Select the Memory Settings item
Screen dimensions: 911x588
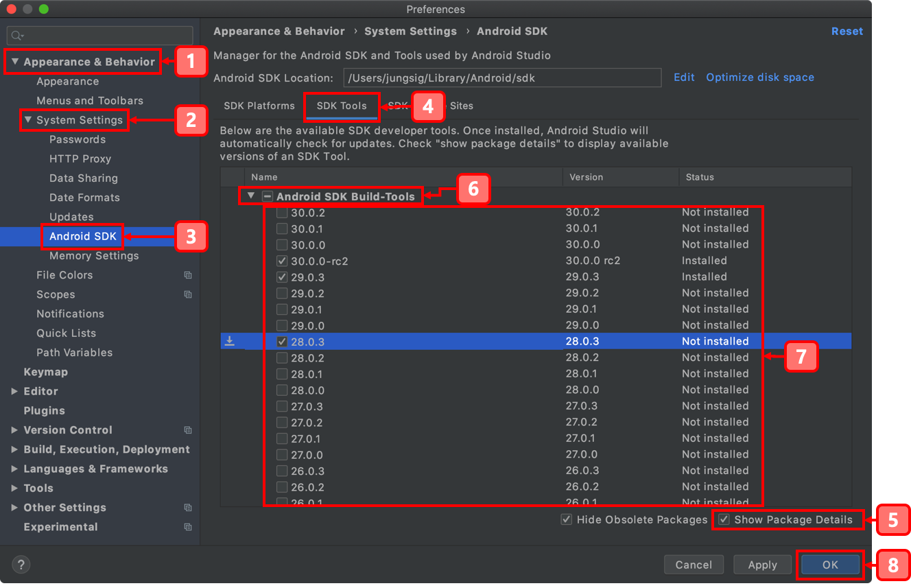(94, 256)
